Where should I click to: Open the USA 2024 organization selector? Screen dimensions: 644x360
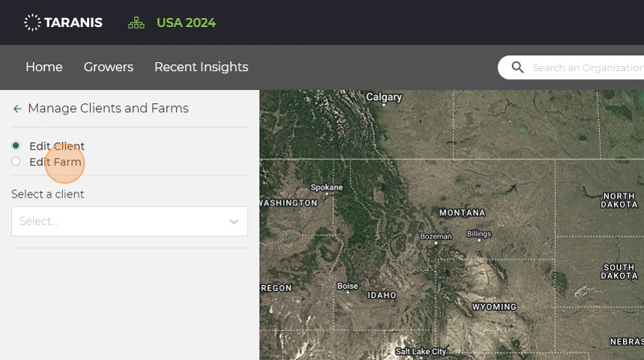(186, 22)
